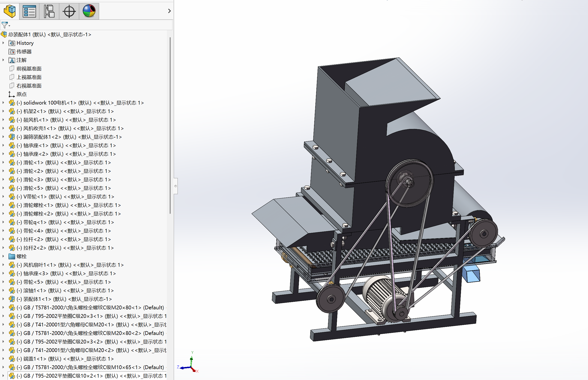Expand more manager tabs with the right arrow
Screen dimensions: 588x380
point(169,11)
